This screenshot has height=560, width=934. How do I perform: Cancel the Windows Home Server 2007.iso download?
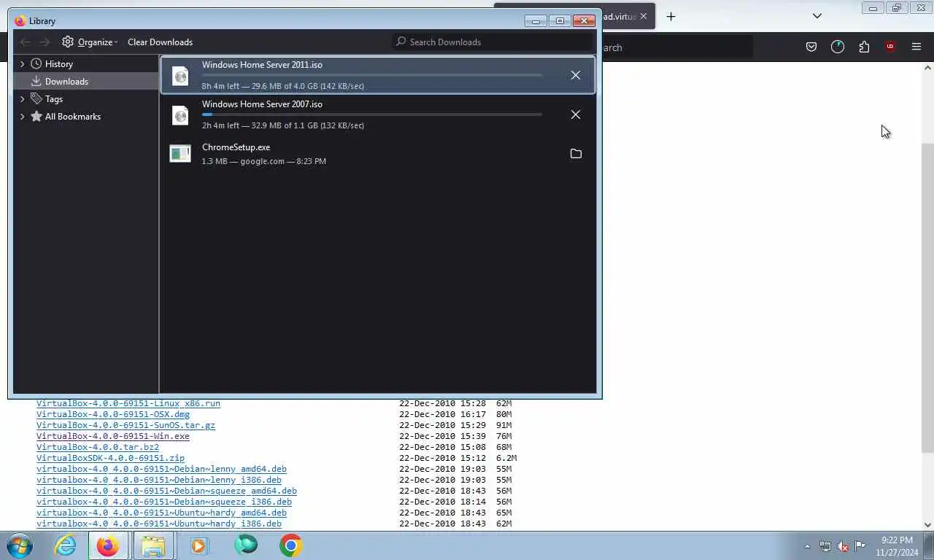click(576, 114)
